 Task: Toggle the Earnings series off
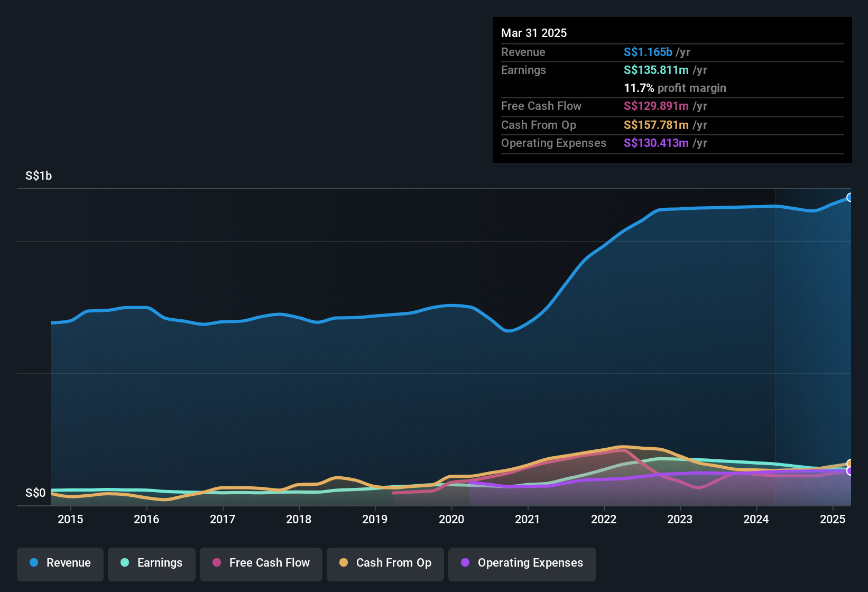(x=151, y=564)
